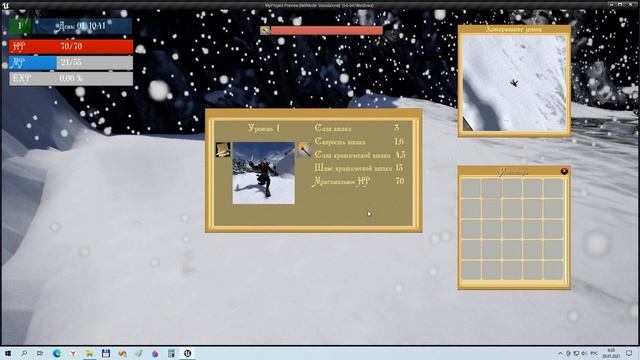Click the minimap panel title bar

pos(514,29)
